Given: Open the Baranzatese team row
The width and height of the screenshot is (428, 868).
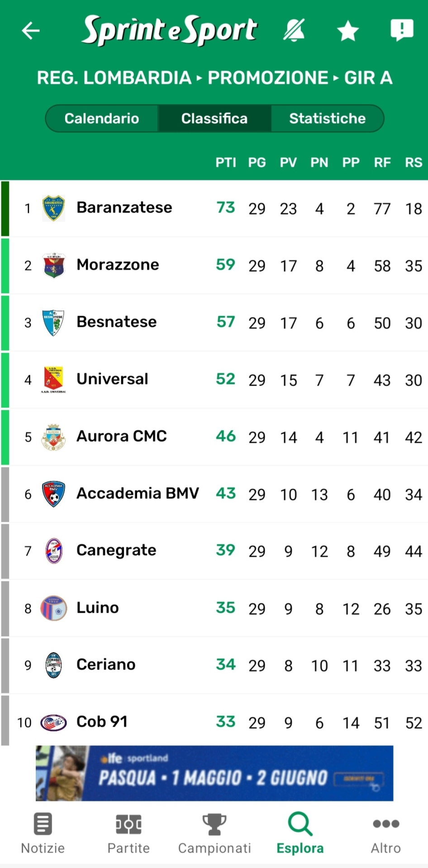Looking at the screenshot, I should (124, 208).
